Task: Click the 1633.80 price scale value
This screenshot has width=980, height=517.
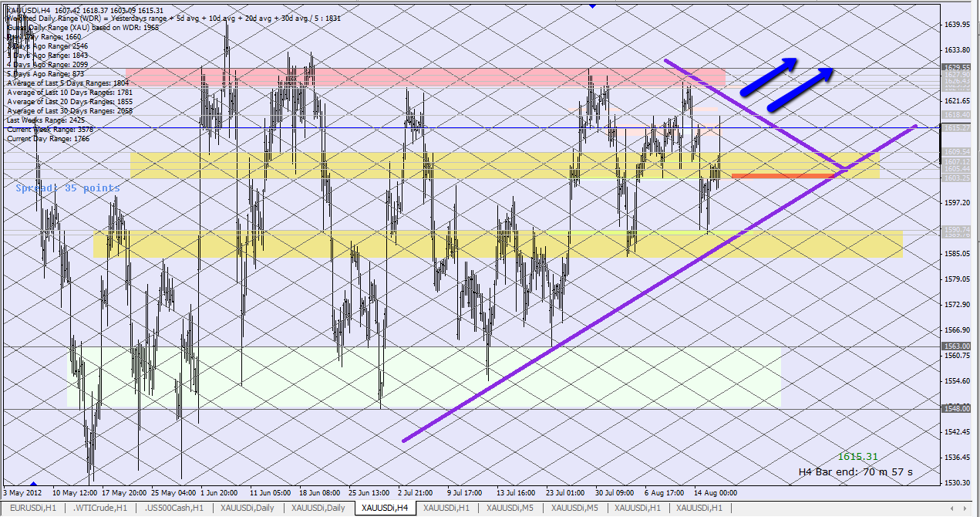Action: [956, 49]
